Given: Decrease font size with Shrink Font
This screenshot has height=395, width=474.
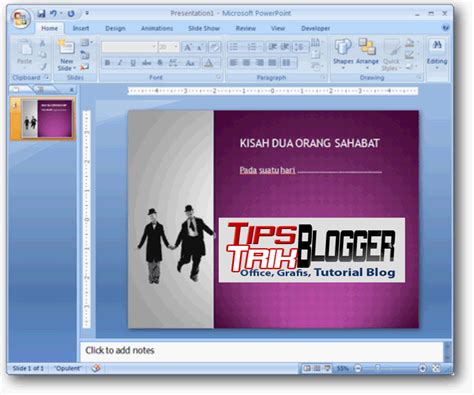Looking at the screenshot, I should [200, 47].
